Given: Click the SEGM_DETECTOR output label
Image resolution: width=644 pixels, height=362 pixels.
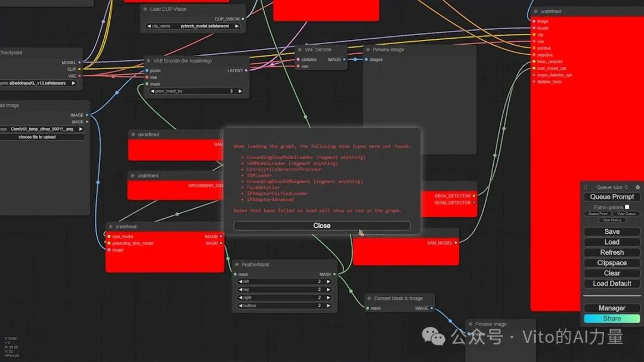Looking at the screenshot, I should [x=452, y=203].
